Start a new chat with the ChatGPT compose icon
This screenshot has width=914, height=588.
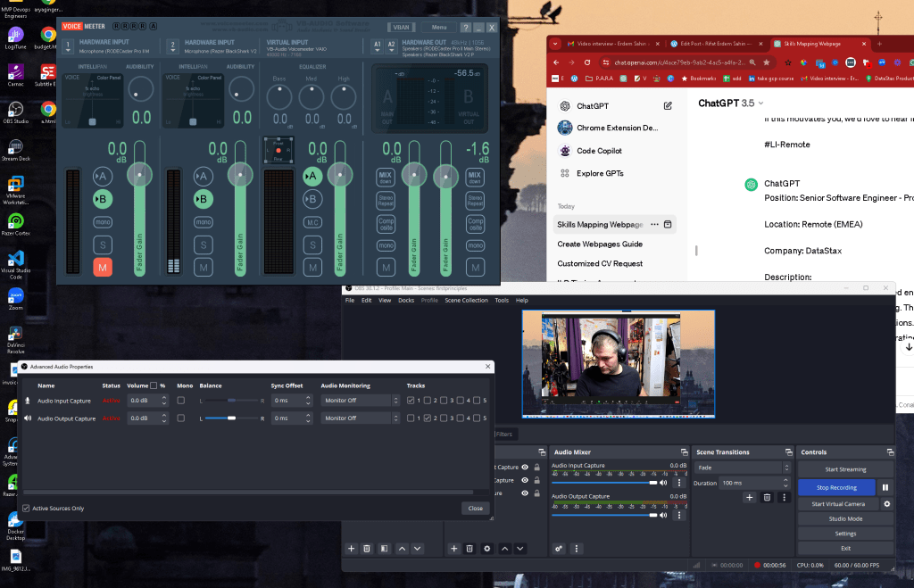tap(668, 106)
